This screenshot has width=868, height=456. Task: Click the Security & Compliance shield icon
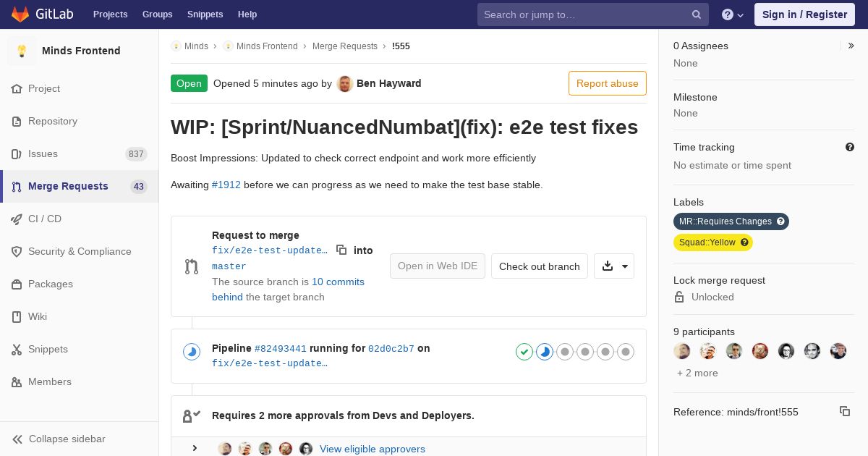coord(17,251)
